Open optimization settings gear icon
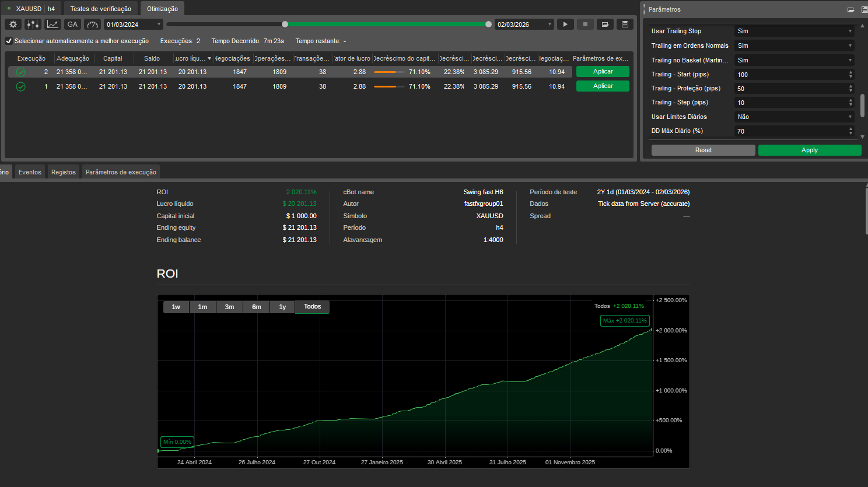 [13, 24]
